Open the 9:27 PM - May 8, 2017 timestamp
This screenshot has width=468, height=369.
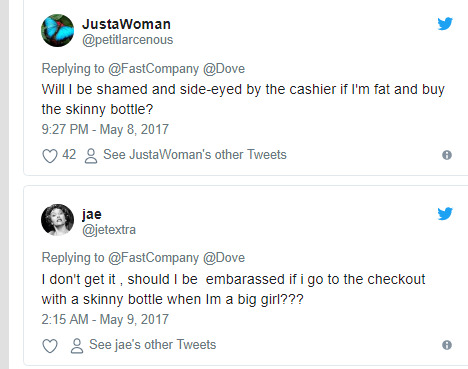click(105, 130)
